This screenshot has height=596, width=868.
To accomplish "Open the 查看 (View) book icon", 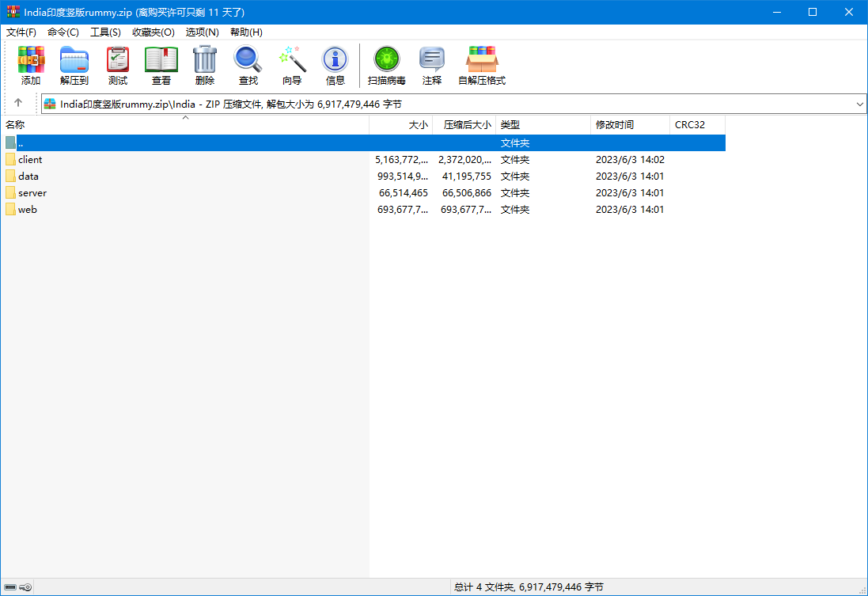I will (x=161, y=66).
